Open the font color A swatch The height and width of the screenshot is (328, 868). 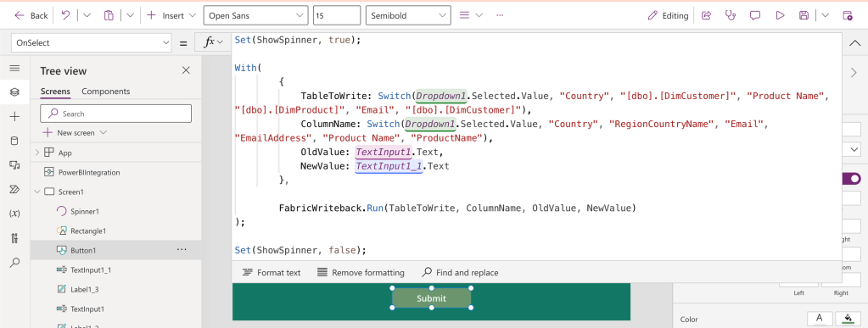click(x=820, y=319)
